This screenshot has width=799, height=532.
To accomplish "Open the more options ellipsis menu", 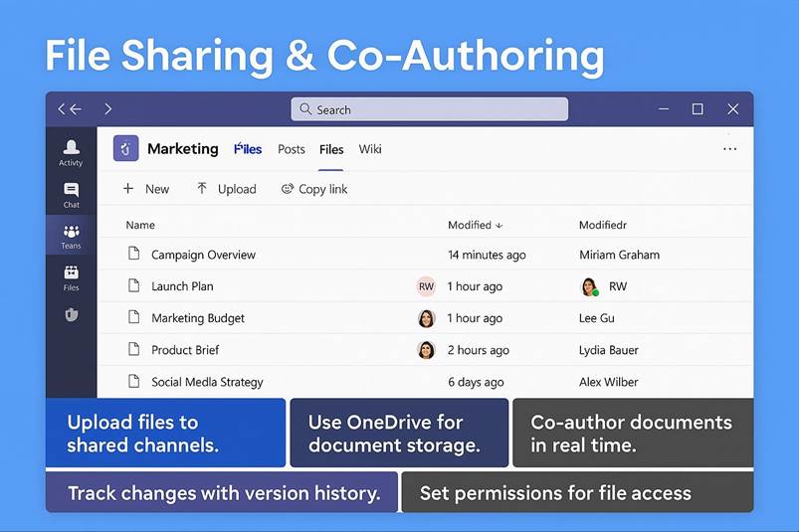I will click(729, 149).
